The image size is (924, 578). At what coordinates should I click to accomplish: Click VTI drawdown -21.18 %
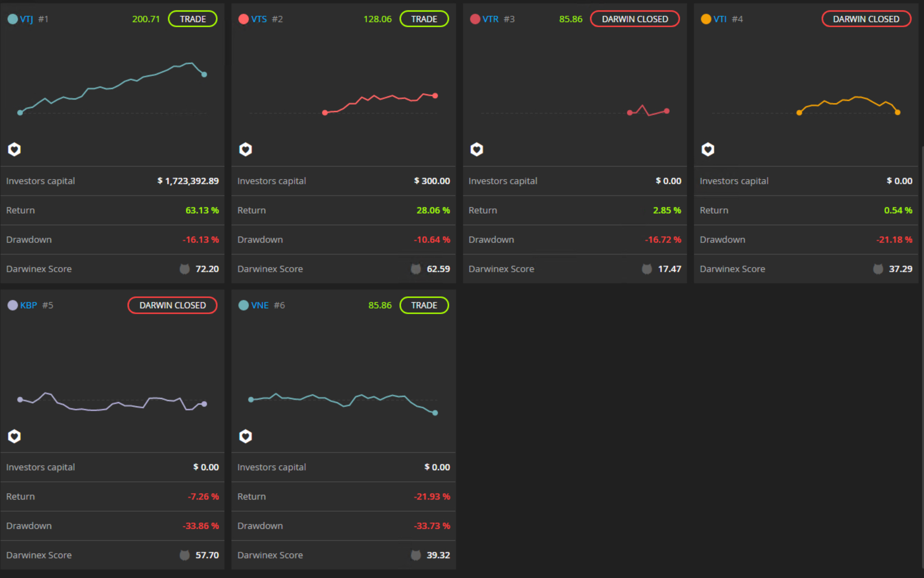coord(894,240)
